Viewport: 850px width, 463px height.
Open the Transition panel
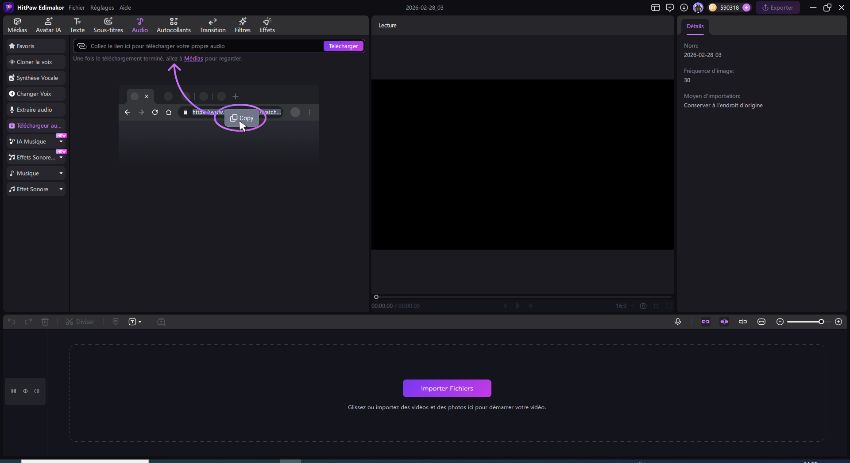[212, 25]
